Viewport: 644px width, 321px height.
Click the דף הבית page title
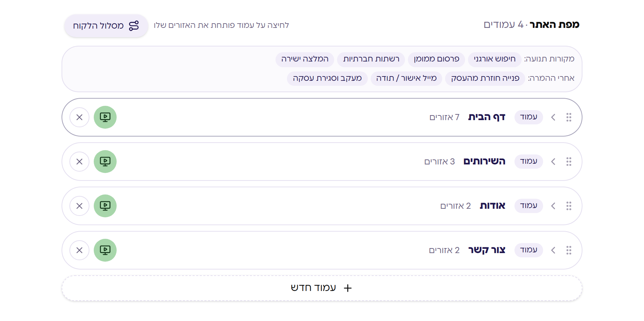coord(487,117)
